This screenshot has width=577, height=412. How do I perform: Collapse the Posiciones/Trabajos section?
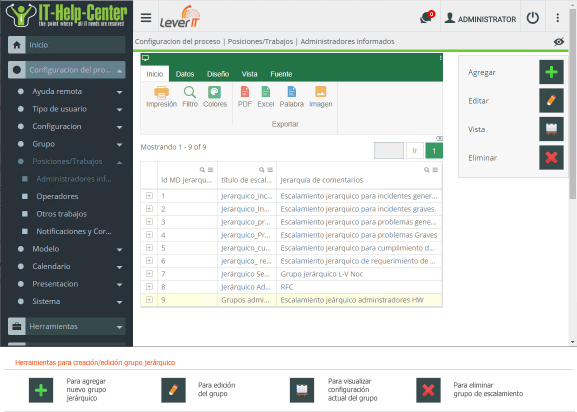click(x=120, y=162)
